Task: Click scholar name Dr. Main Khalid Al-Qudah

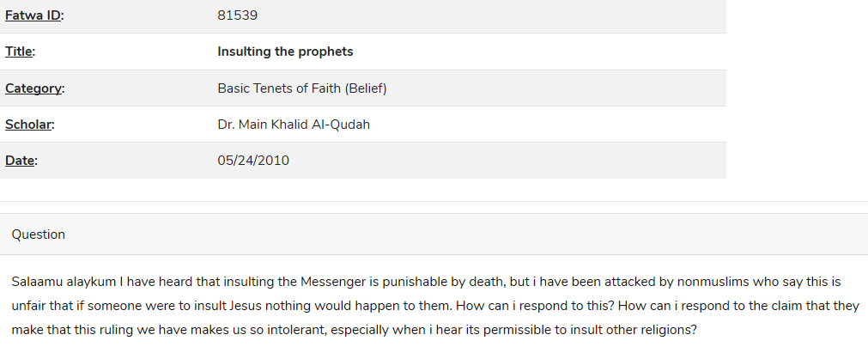Action: [x=294, y=125]
